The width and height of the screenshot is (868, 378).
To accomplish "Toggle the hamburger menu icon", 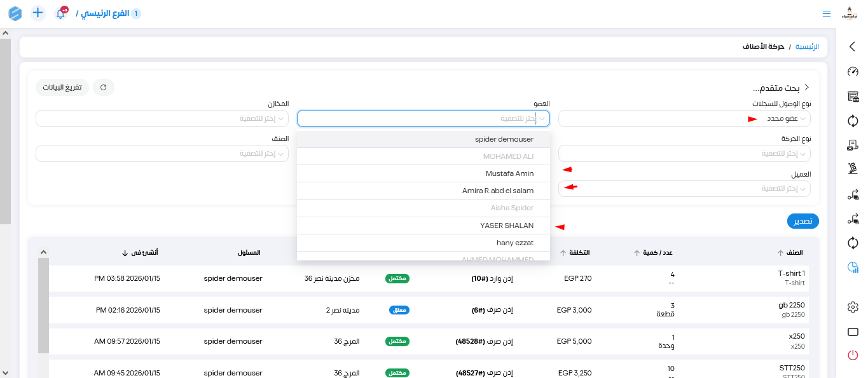I will pos(826,13).
